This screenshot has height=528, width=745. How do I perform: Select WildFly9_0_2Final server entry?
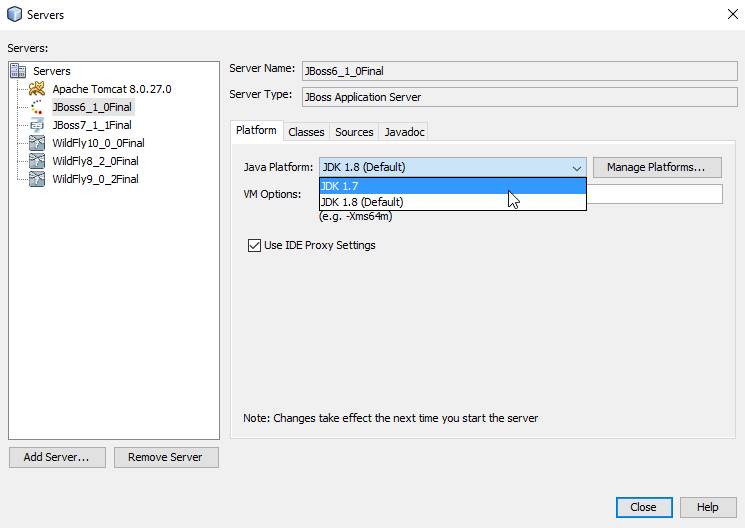[x=96, y=179]
